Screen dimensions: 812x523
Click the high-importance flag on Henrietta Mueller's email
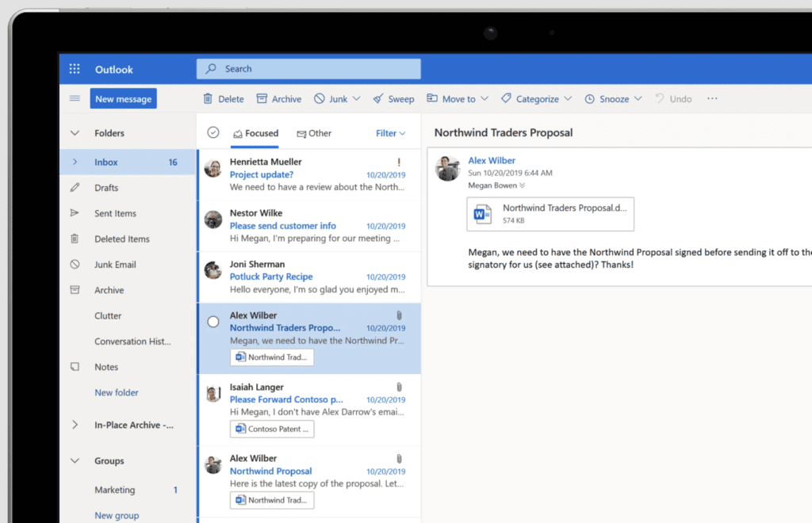tap(399, 162)
